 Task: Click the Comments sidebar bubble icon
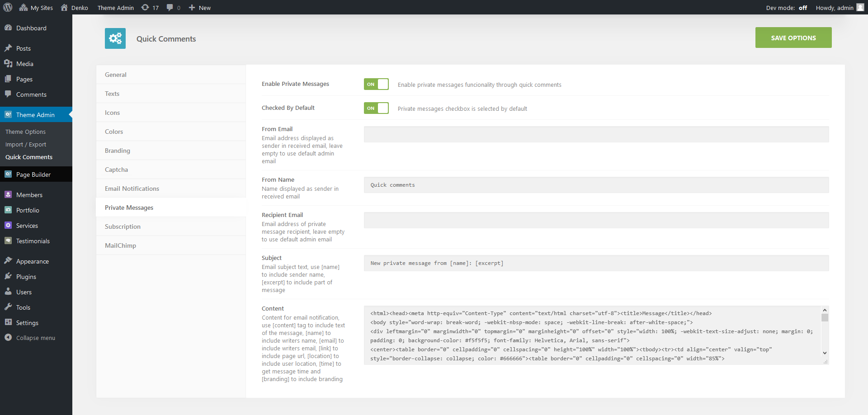click(8, 94)
